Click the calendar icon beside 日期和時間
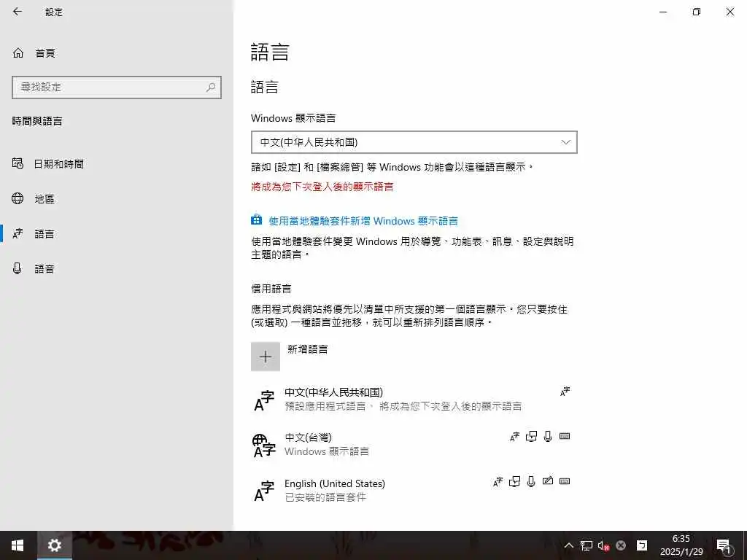Viewport: 747px width, 560px height. [18, 163]
